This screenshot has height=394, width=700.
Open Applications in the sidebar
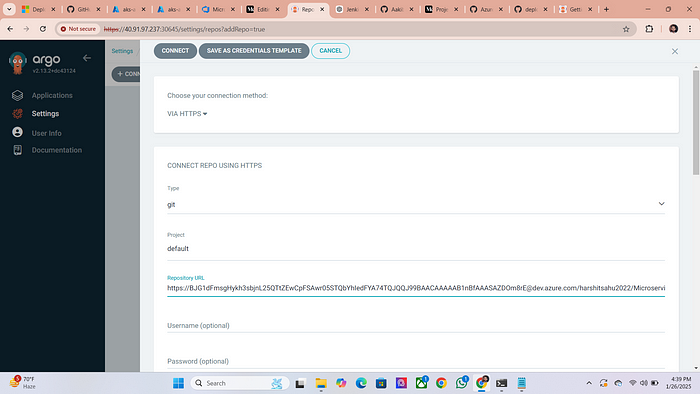[52, 95]
